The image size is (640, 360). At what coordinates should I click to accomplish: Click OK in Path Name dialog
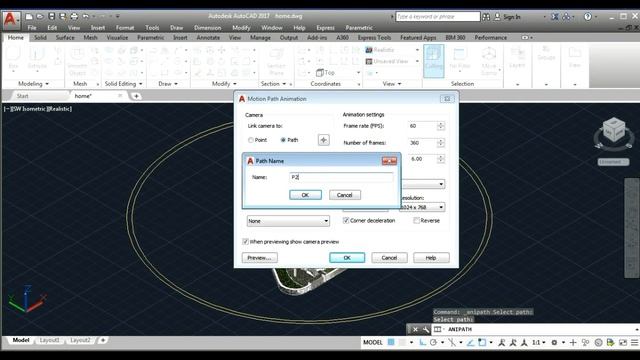coord(305,195)
